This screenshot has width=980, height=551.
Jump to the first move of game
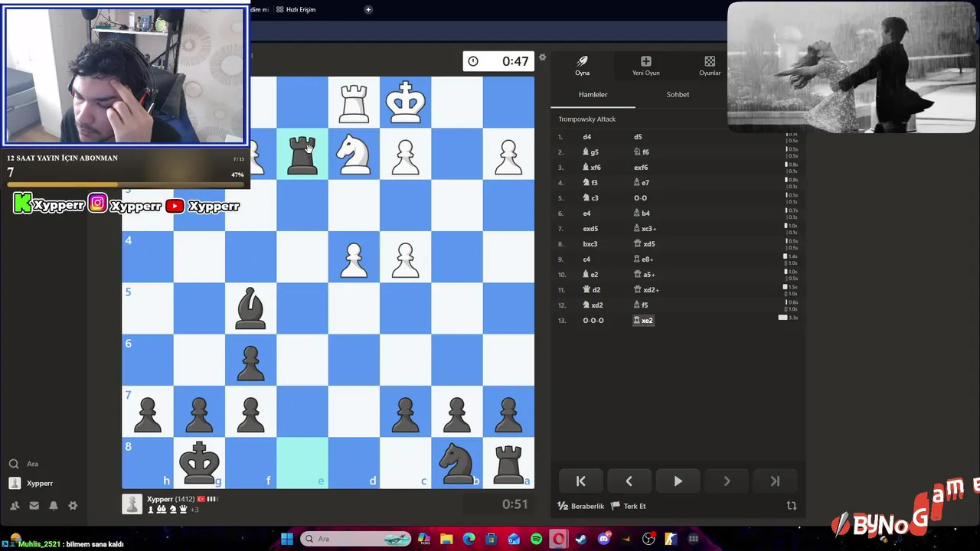[580, 481]
